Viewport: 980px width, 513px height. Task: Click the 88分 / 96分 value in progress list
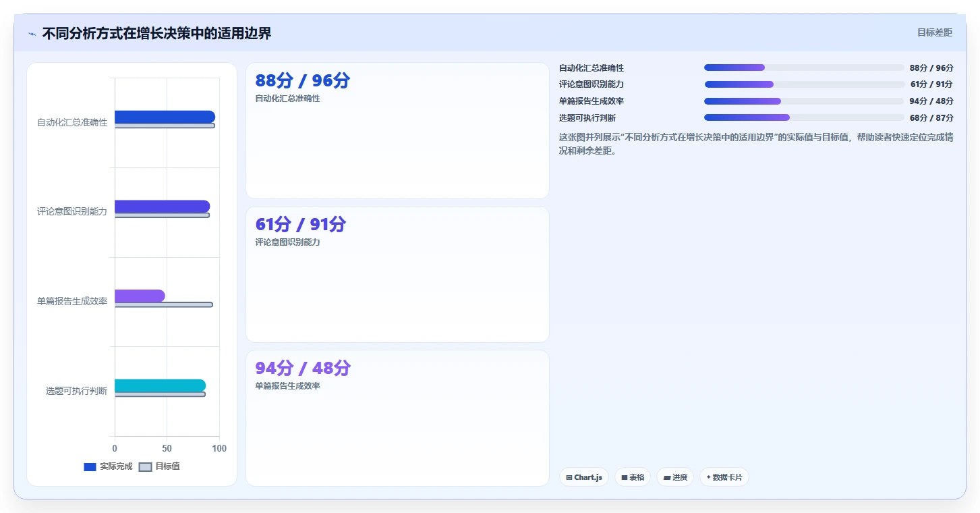click(x=931, y=68)
